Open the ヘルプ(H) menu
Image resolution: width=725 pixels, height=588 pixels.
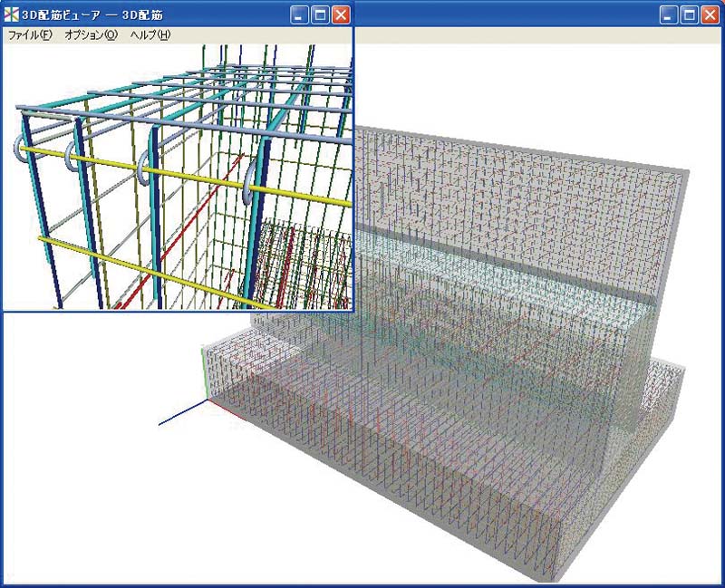[x=150, y=35]
